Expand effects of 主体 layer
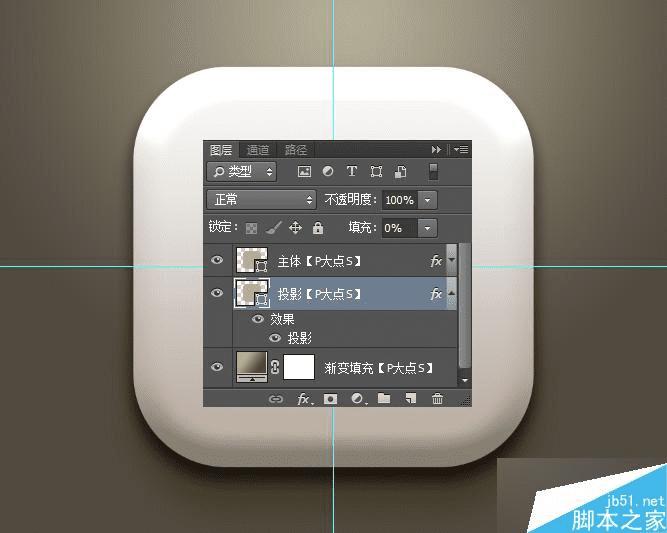The image size is (667, 533). [452, 260]
